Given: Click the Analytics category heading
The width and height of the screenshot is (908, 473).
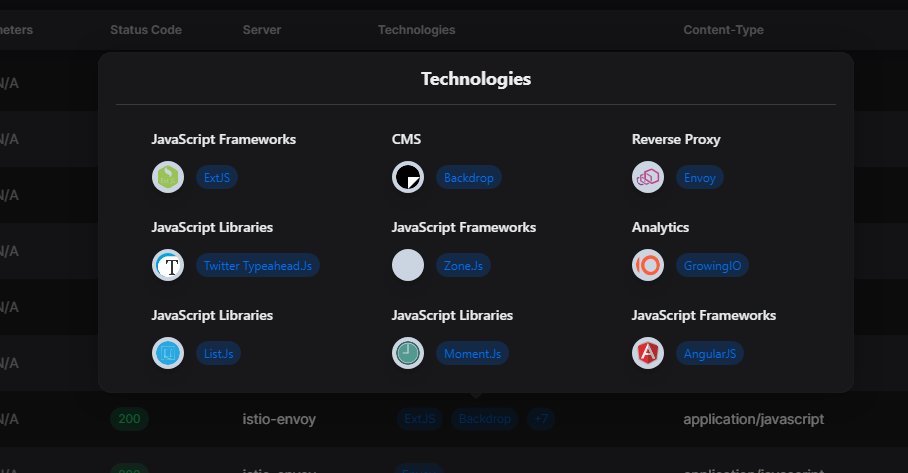Looking at the screenshot, I should 660,228.
